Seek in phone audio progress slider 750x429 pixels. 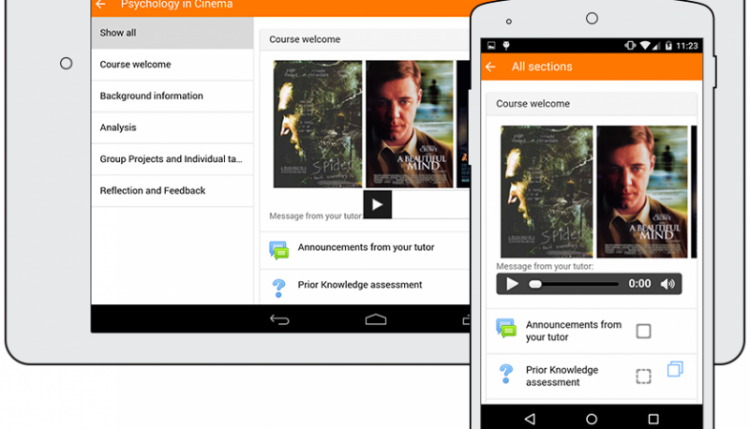tap(574, 284)
